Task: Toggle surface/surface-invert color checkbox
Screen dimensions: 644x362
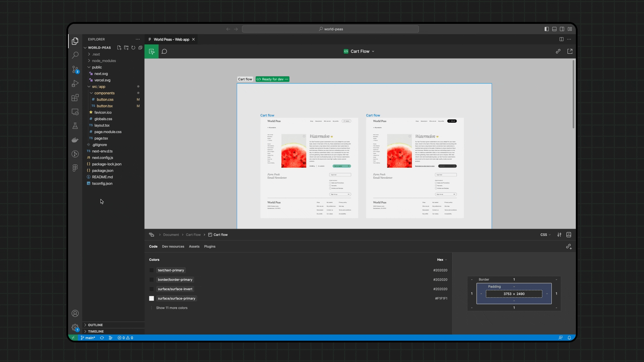Action: click(152, 289)
